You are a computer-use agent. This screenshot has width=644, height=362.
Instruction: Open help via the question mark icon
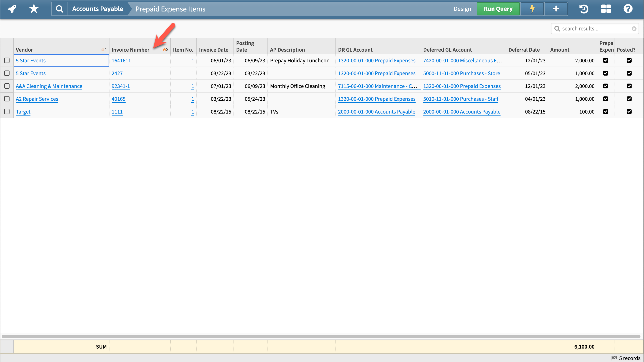click(x=628, y=9)
